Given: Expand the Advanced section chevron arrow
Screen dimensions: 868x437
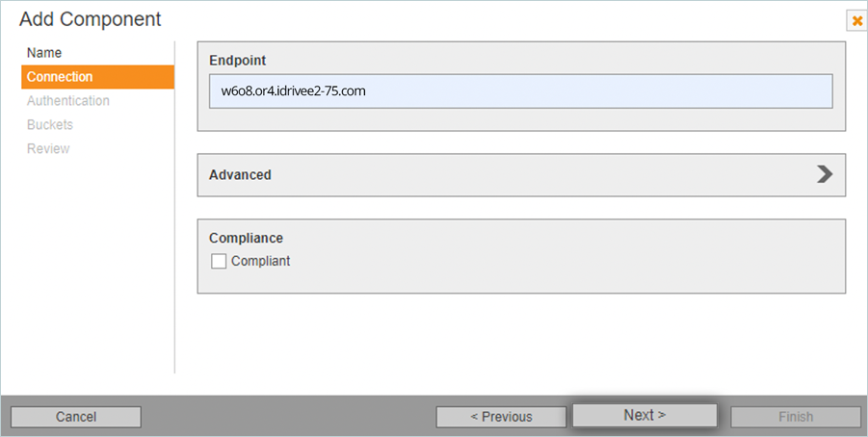Looking at the screenshot, I should coord(825,174).
